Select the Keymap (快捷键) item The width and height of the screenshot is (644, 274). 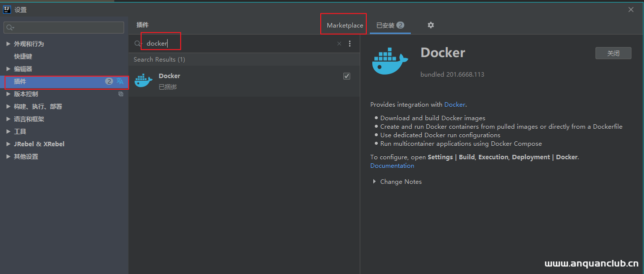(23, 56)
